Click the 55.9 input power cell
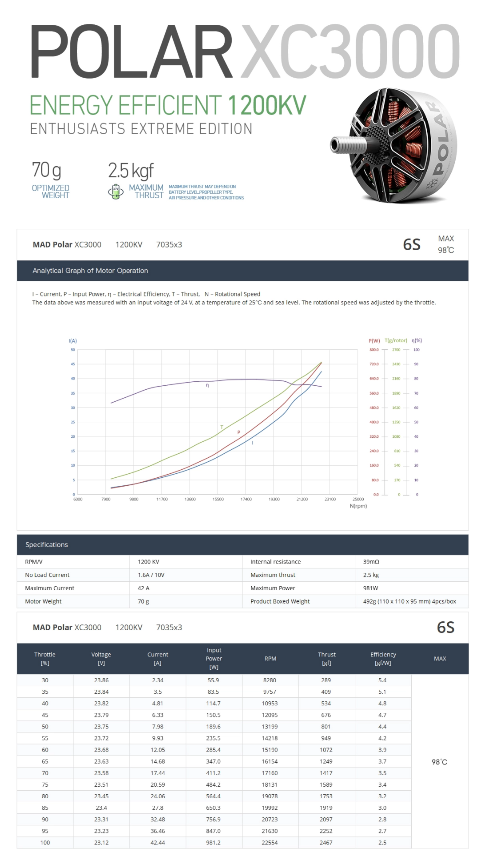 pos(213,680)
